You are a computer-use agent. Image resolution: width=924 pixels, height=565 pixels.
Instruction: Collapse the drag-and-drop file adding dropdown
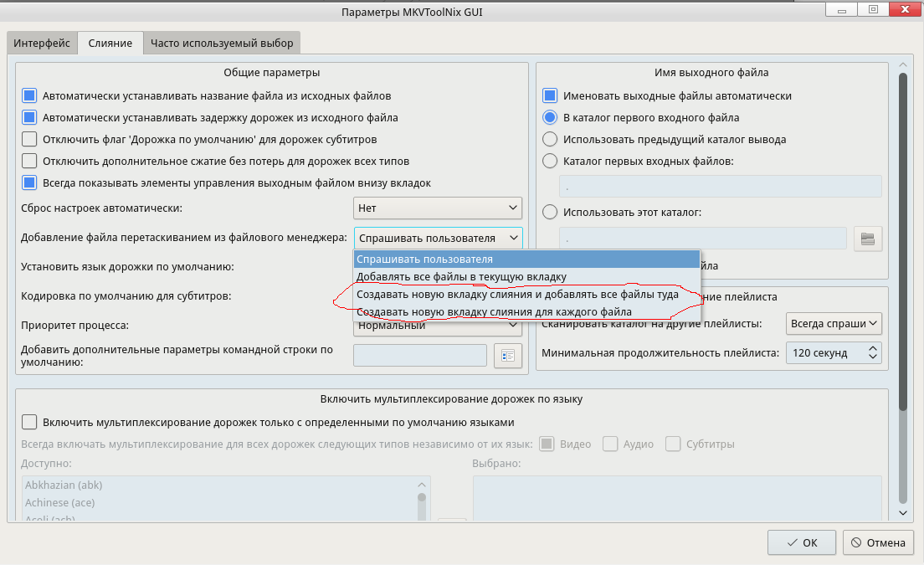tap(438, 238)
